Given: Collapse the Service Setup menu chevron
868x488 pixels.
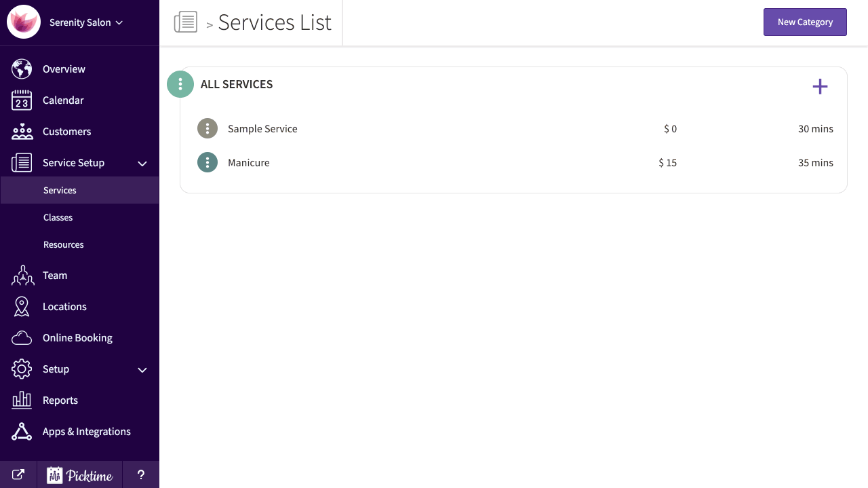Looking at the screenshot, I should 142,164.
